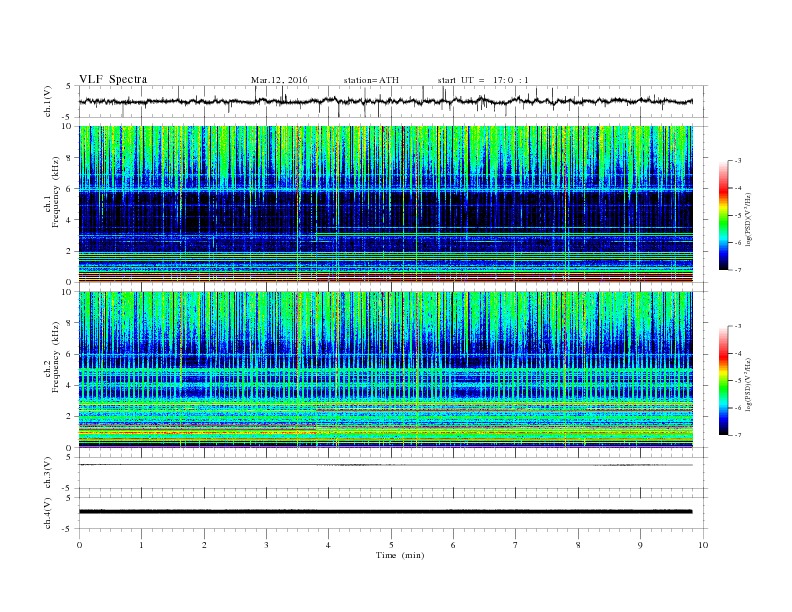The width and height of the screenshot is (792, 612).
Task: Click the "start UT = 17:0 :1" text
Action: (x=483, y=80)
